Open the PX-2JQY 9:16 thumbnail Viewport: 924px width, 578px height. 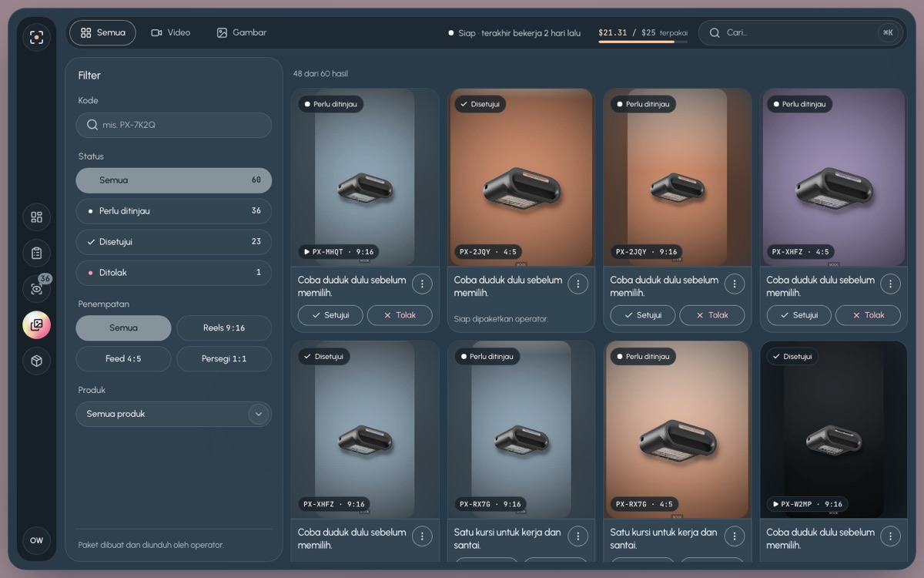(x=678, y=177)
